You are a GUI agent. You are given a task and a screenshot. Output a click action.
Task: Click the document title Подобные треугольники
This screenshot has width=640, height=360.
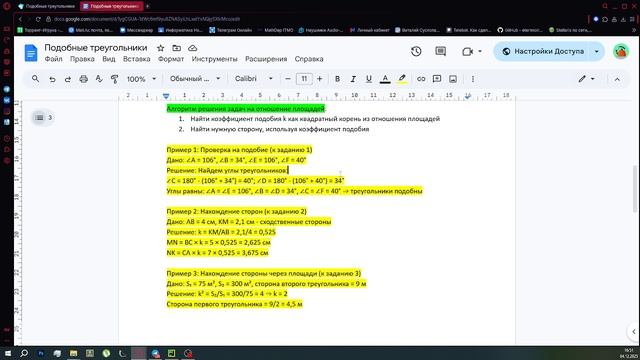[96, 48]
